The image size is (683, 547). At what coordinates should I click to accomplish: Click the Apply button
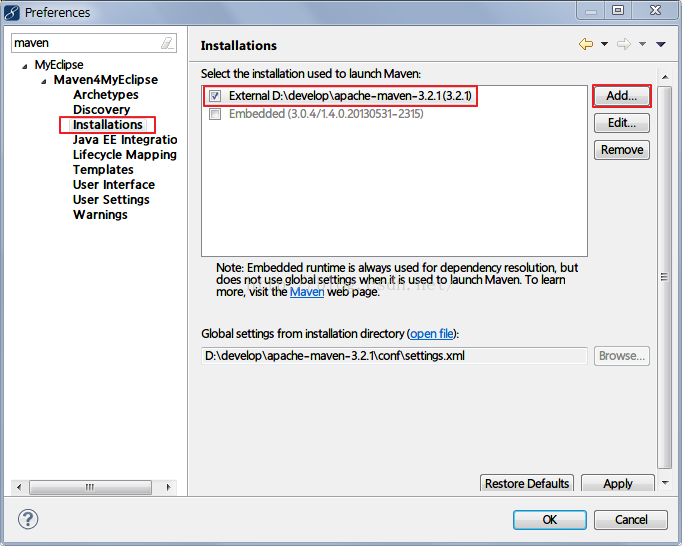[618, 483]
